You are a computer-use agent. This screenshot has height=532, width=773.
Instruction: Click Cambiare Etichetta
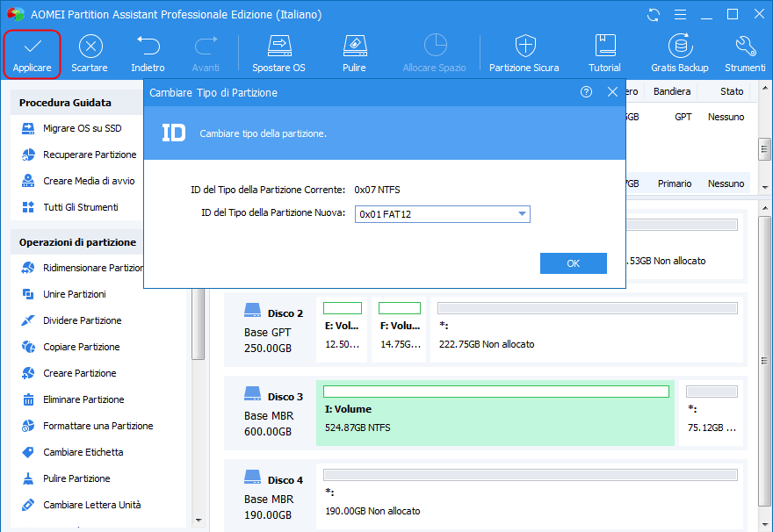point(83,452)
